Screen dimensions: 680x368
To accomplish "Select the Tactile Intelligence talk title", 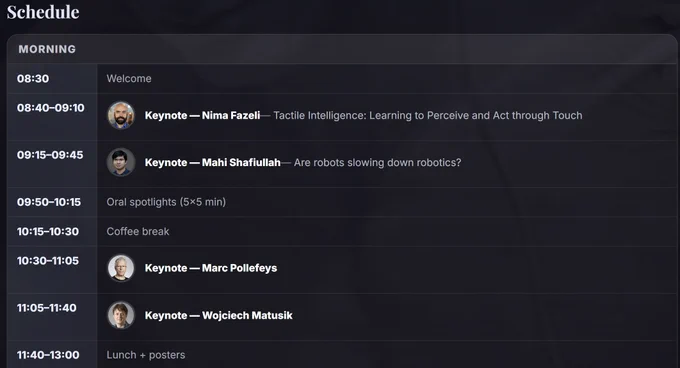I will 428,115.
